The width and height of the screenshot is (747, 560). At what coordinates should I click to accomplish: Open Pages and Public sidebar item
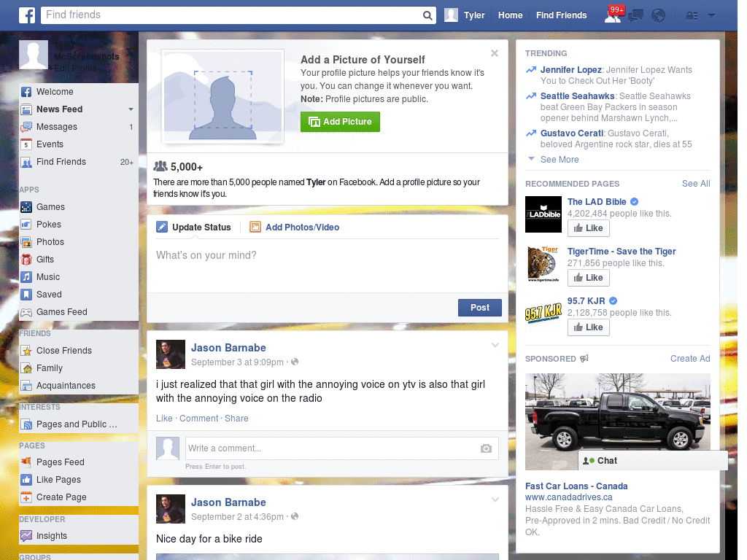coord(77,424)
